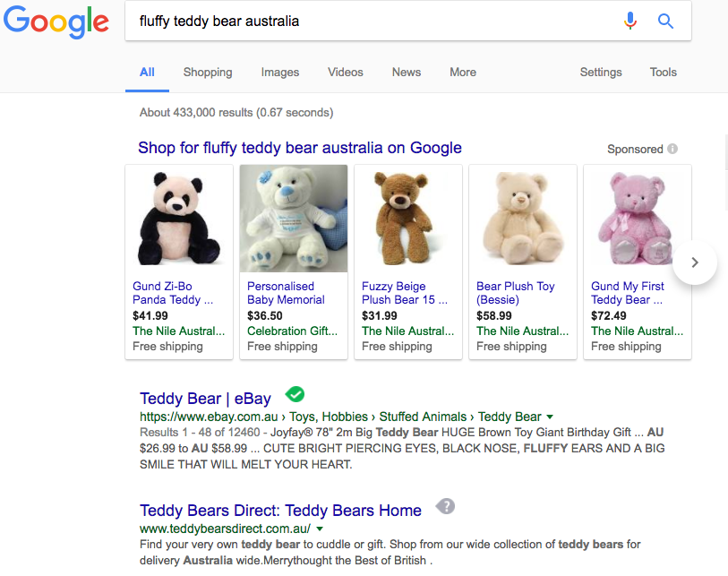Click 'Free shipping' under Personalised Baby Memorial

282,347
